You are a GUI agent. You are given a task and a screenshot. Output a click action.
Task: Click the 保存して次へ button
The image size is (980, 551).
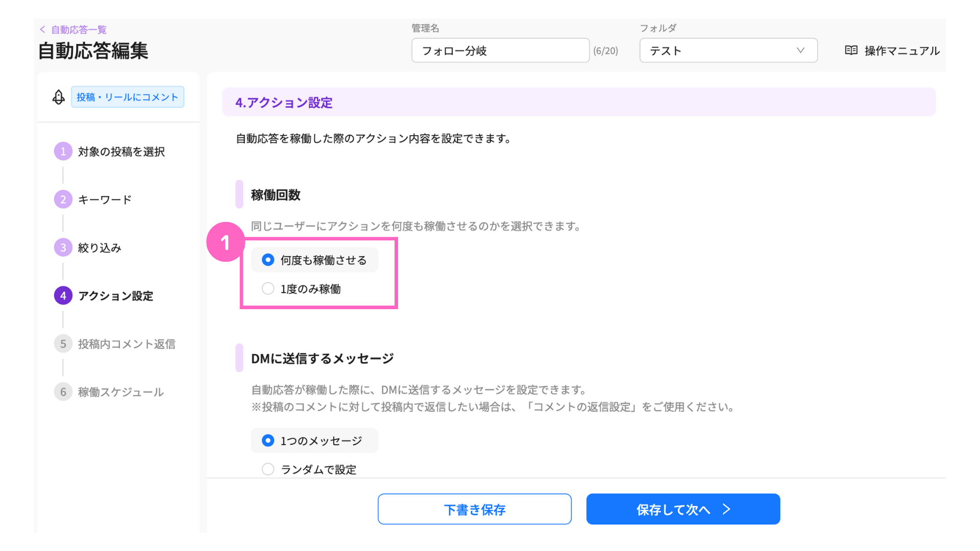click(683, 509)
